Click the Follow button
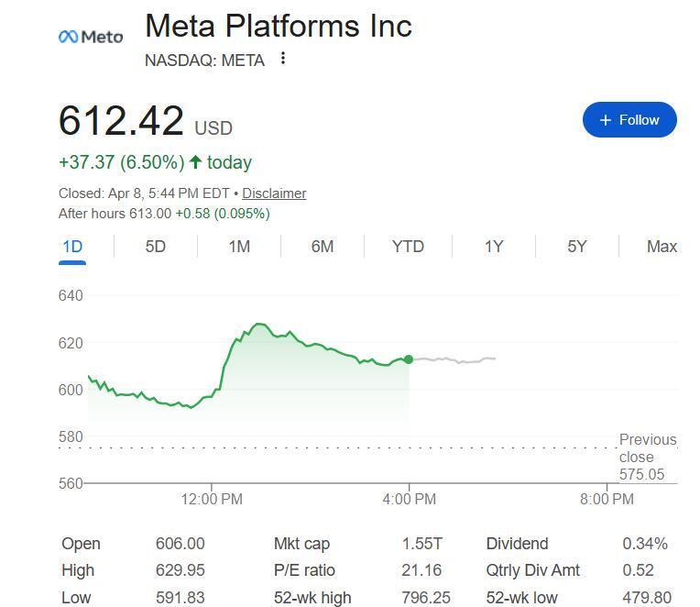The height and width of the screenshot is (607, 700). (x=629, y=120)
